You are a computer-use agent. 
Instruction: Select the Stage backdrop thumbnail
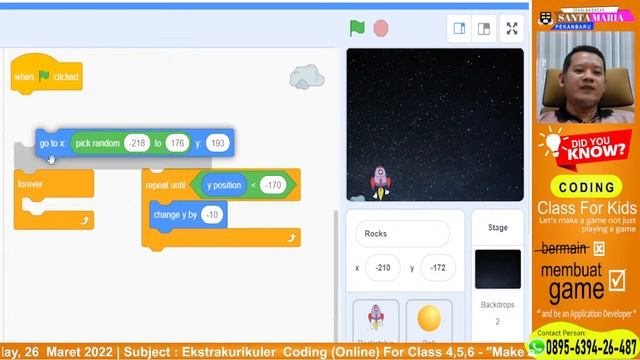coord(498,269)
